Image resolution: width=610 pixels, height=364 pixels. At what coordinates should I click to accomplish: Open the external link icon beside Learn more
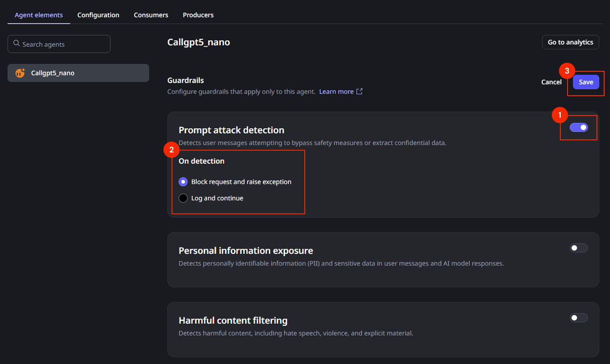coord(359,92)
